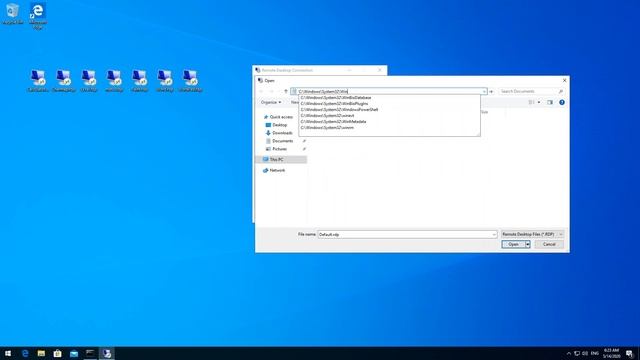Viewport: 640px width, 360px height.
Task: Open the Organize menu
Action: pos(271,102)
